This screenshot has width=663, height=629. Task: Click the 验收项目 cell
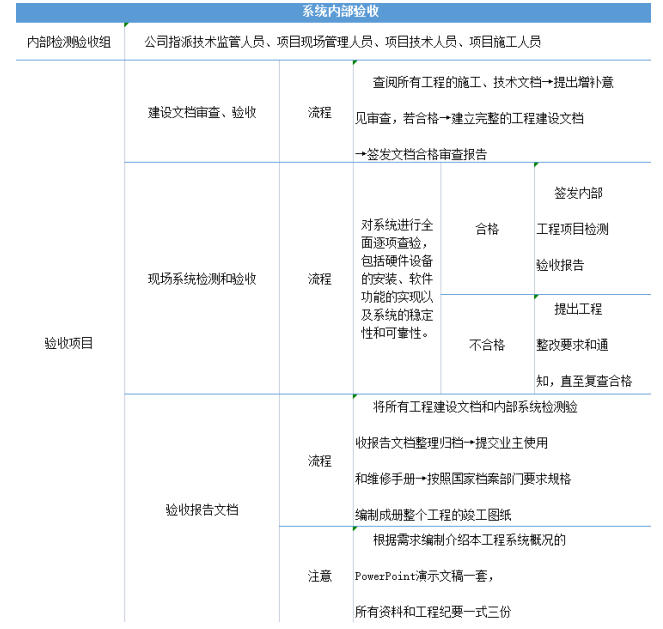pos(69,343)
